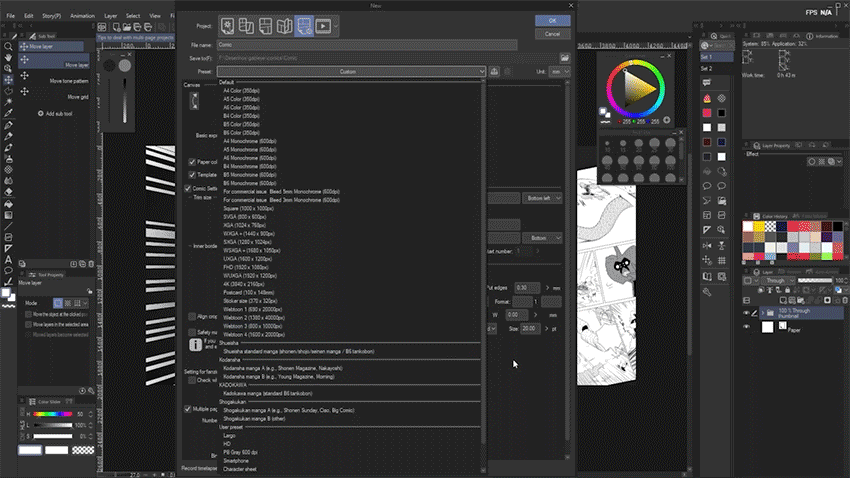This screenshot has height=478, width=850.
Task: Pick the Show all comic settings project icon
Action: [304, 25]
